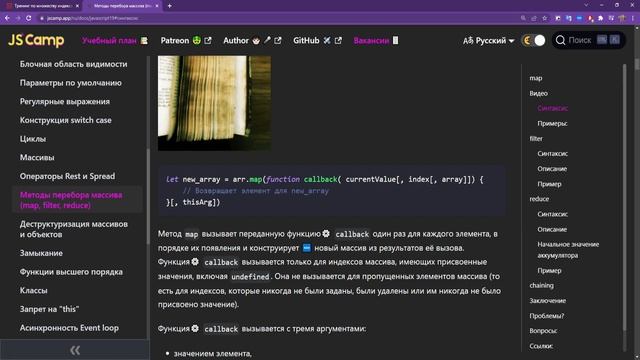Open the Author navbar link
640x360 pixels.
[252, 40]
